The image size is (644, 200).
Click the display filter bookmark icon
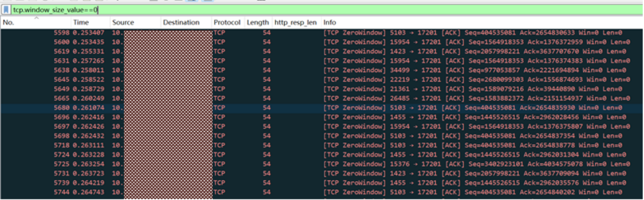(x=7, y=9)
